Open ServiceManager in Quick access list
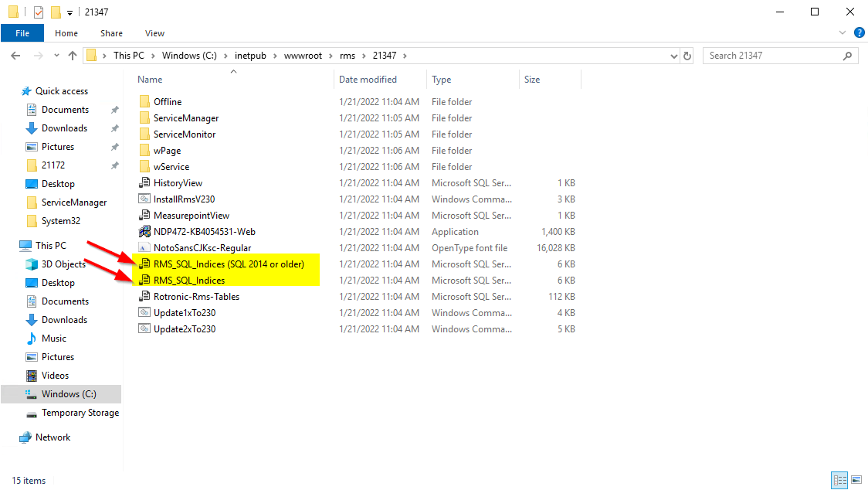Image resolution: width=868 pixels, height=490 pixels. point(67,202)
